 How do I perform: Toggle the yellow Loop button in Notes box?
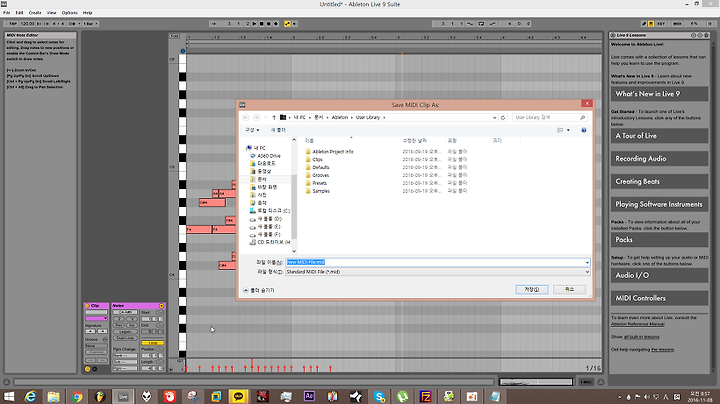tap(152, 343)
